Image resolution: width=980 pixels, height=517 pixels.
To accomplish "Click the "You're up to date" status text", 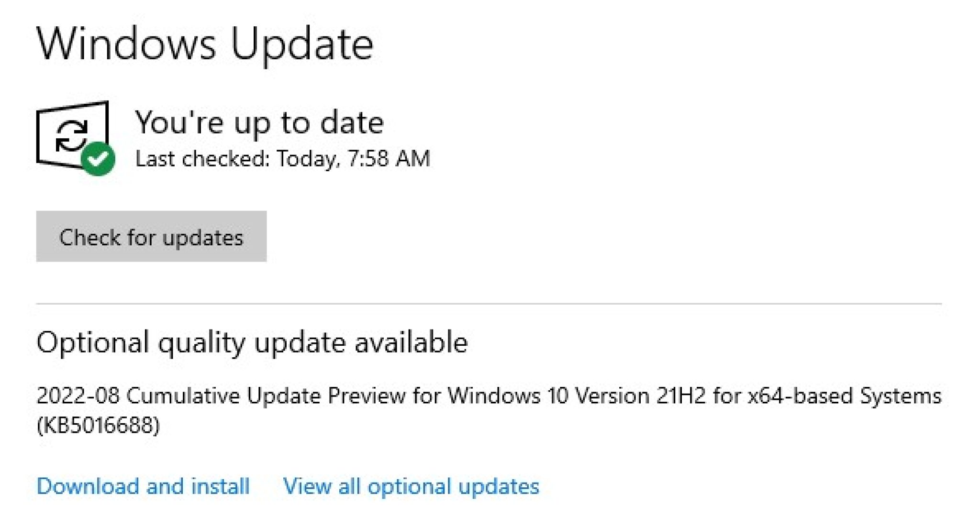I will pos(259,122).
